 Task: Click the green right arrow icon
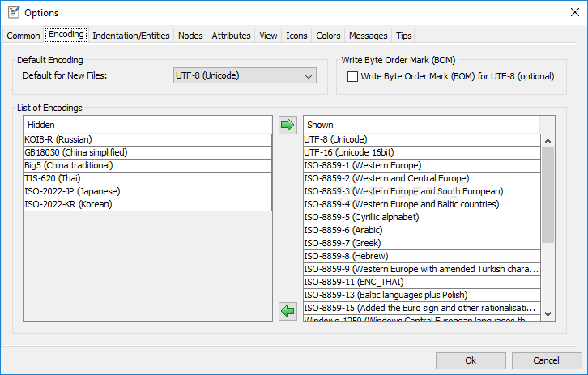point(288,125)
